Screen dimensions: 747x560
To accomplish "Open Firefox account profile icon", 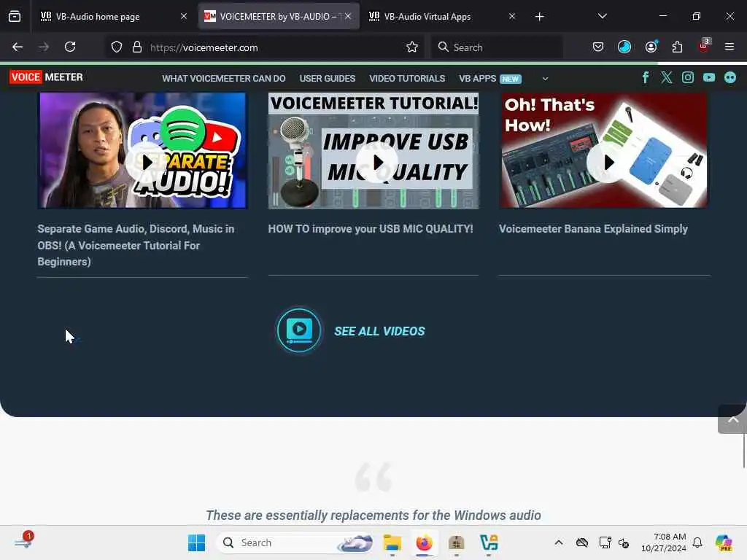I will pyautogui.click(x=651, y=47).
